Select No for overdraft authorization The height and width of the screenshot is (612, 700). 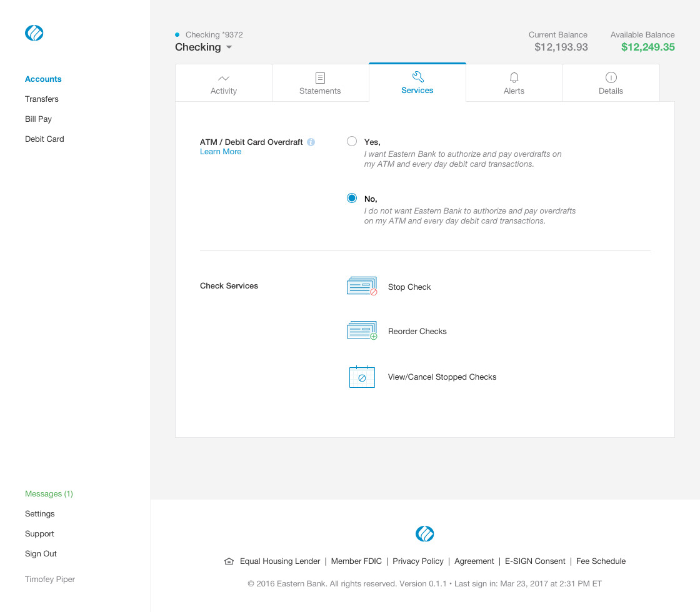coord(352,198)
